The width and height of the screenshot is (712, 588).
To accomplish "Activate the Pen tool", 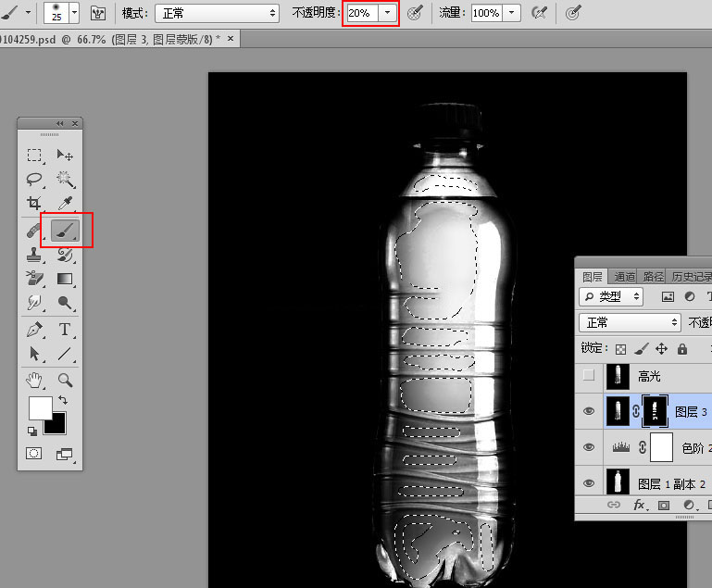I will pos(34,330).
